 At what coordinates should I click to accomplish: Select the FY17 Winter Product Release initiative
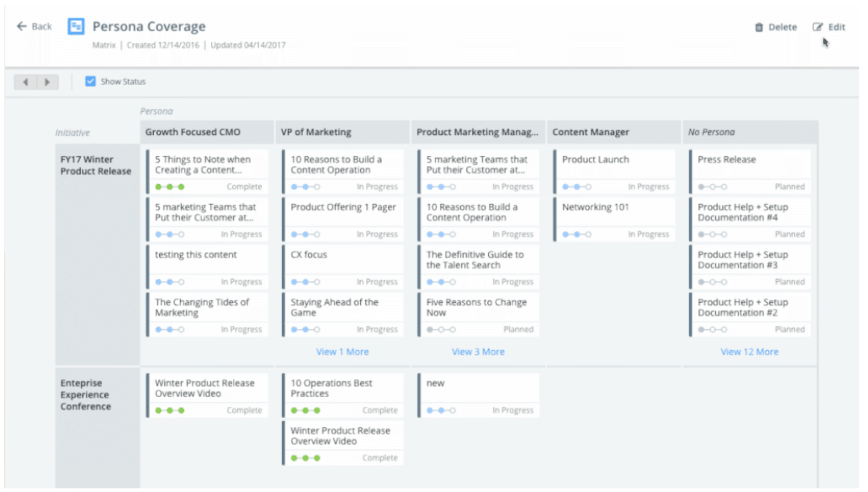[x=96, y=165]
